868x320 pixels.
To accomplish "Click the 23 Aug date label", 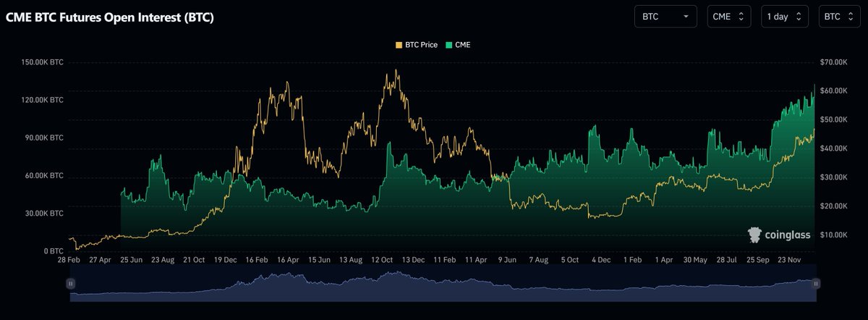I will tap(163, 259).
